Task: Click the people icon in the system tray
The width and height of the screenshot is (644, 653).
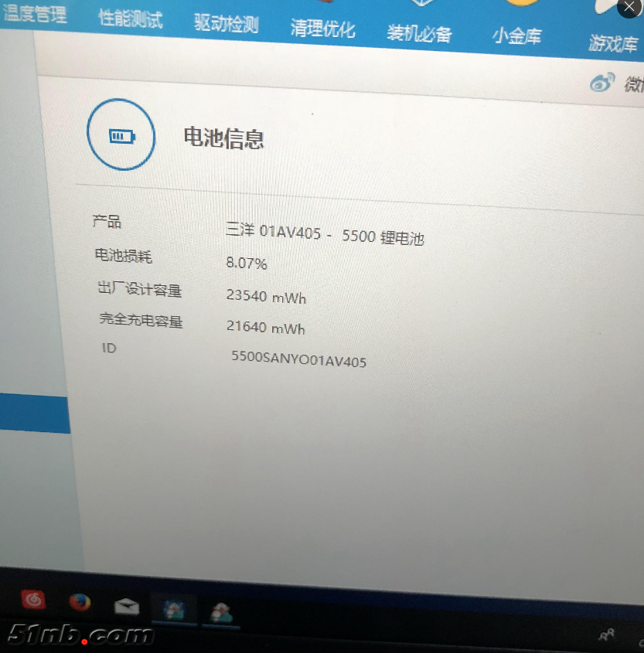Action: click(607, 634)
